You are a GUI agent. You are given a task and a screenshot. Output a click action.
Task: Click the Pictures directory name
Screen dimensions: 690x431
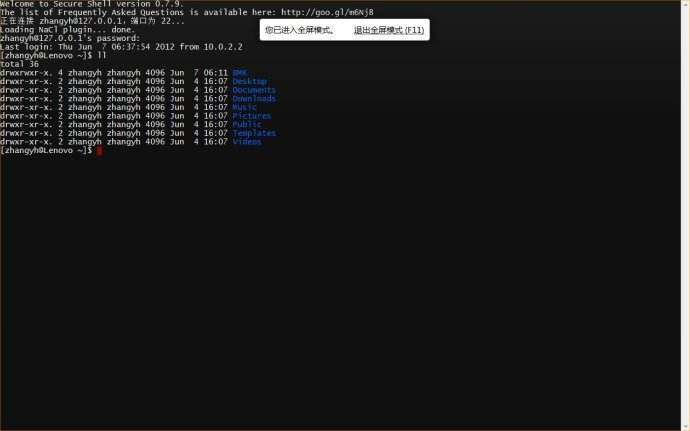click(252, 116)
